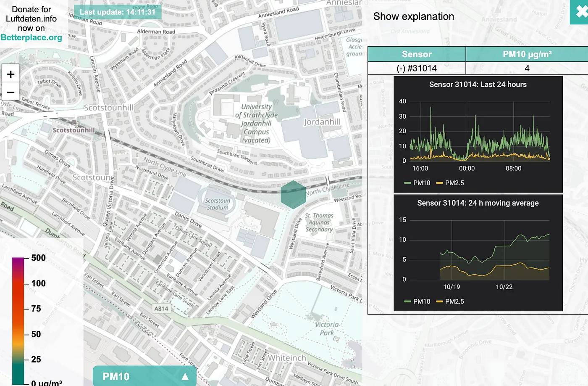Click the Last update timestamp label
The width and height of the screenshot is (588, 386).
[x=118, y=12]
